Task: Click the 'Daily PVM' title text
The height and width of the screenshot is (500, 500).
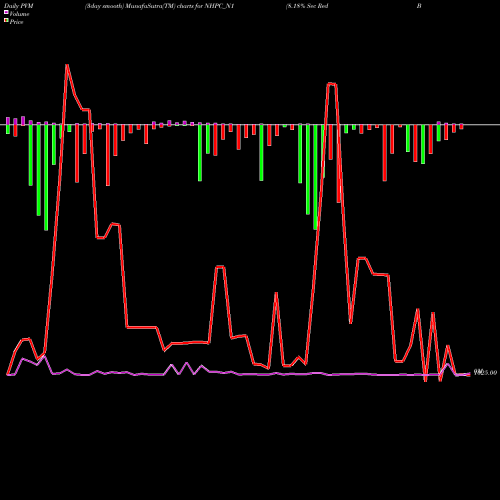Action: tap(19, 6)
